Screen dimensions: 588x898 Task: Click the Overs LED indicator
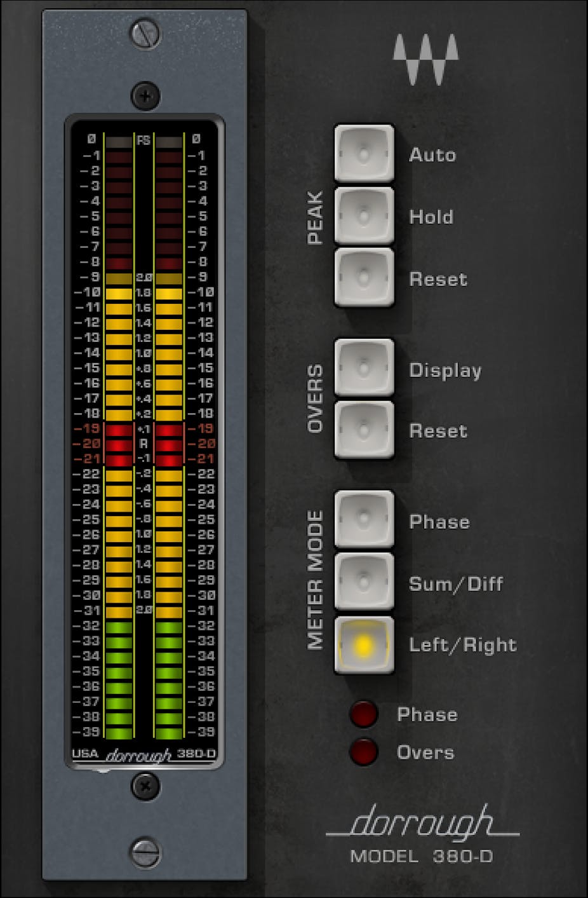[364, 752]
